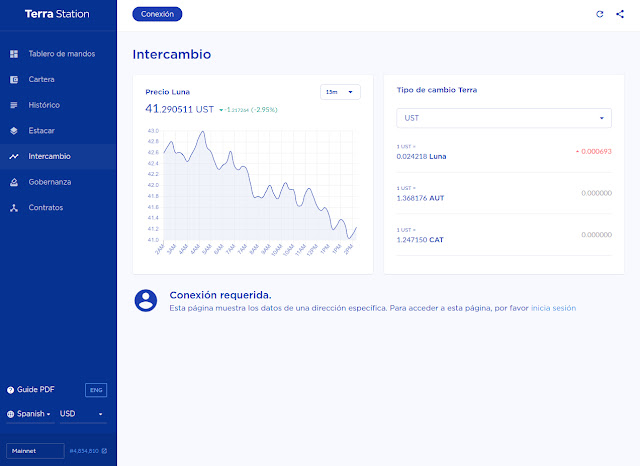Click the share icon at top right
Image resolution: width=640 pixels, height=466 pixels.
click(620, 14)
